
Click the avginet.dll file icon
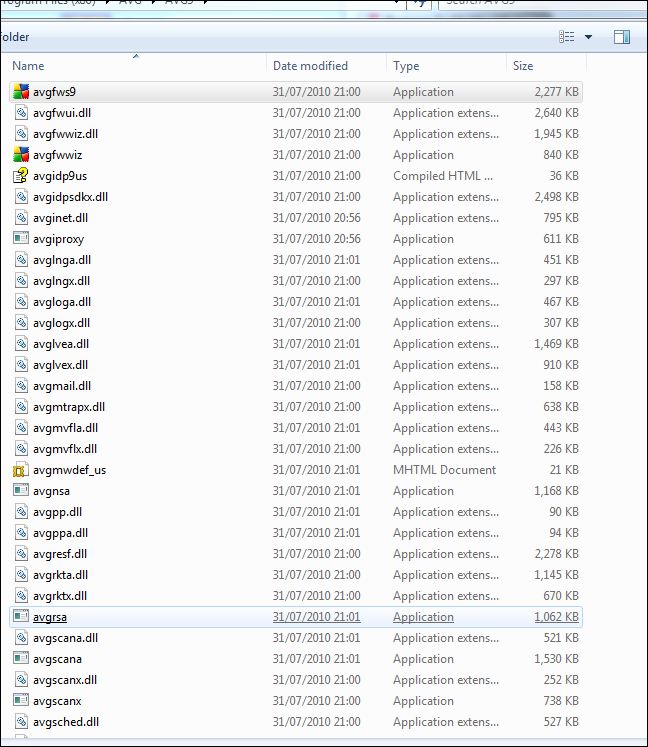21,218
